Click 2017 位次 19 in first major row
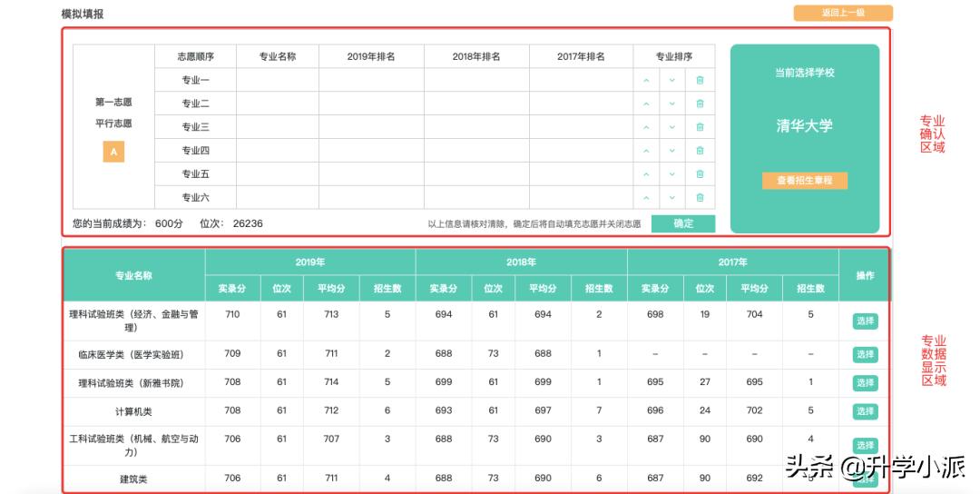The image size is (980, 494). click(705, 314)
